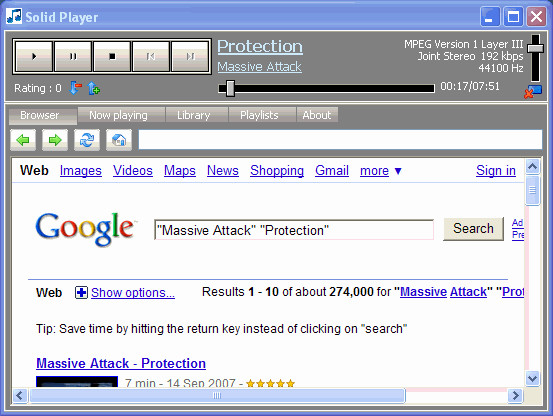This screenshot has height=416, width=553.
Task: Increase rating with the blue up arrow
Action: [x=93, y=88]
